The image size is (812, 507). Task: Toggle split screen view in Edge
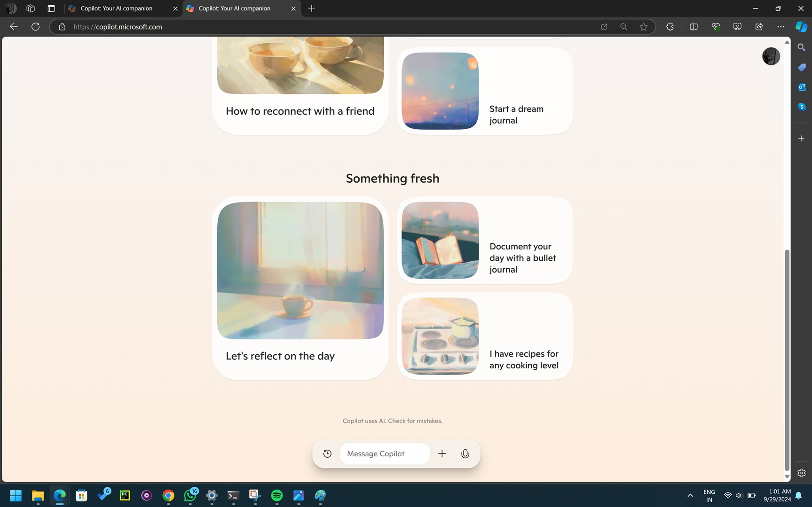tap(694, 27)
